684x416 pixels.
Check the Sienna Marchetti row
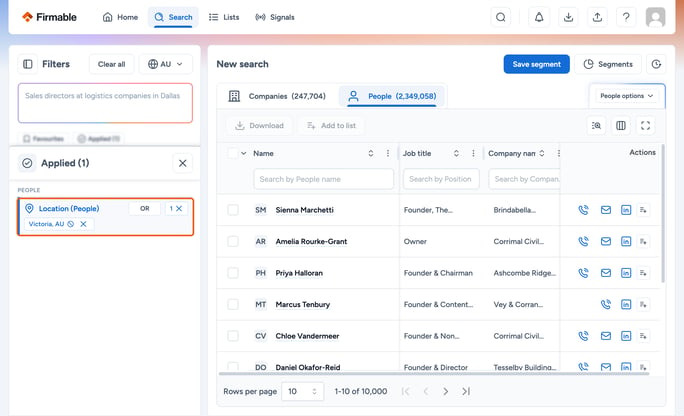click(233, 210)
